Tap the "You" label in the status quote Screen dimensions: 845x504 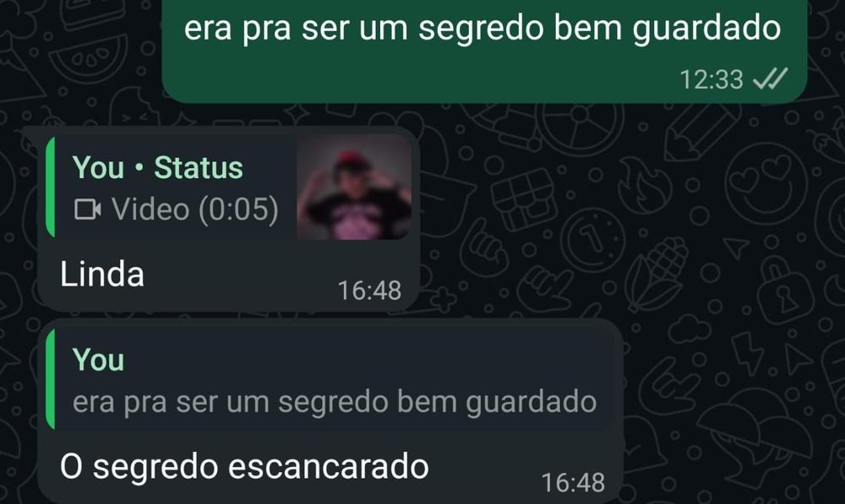pyautogui.click(x=98, y=167)
